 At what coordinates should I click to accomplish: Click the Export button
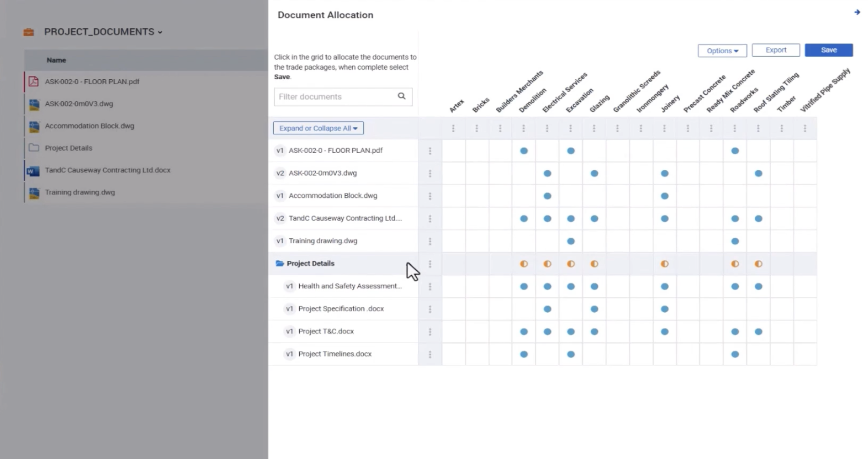point(776,50)
